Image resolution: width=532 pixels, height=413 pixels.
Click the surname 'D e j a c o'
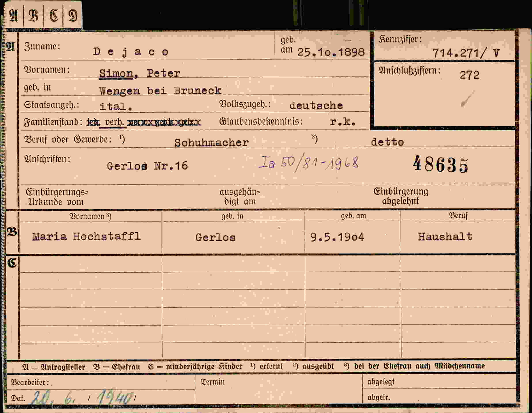(x=131, y=52)
